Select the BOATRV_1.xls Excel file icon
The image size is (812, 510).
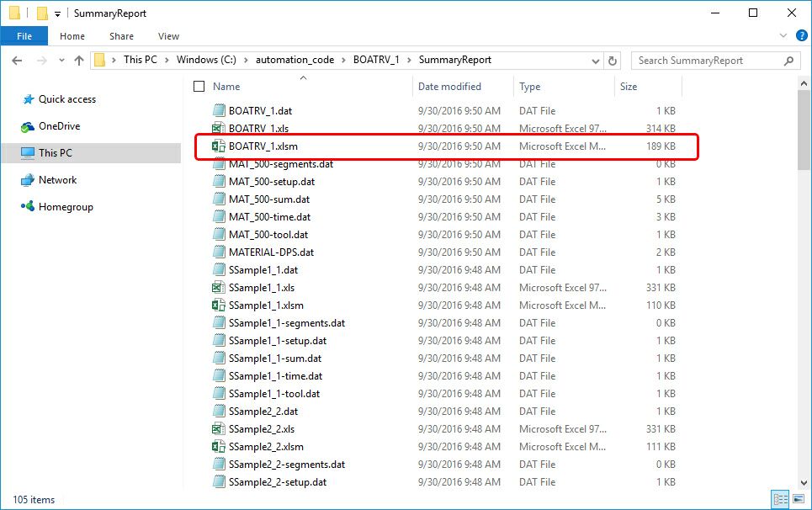click(x=218, y=129)
